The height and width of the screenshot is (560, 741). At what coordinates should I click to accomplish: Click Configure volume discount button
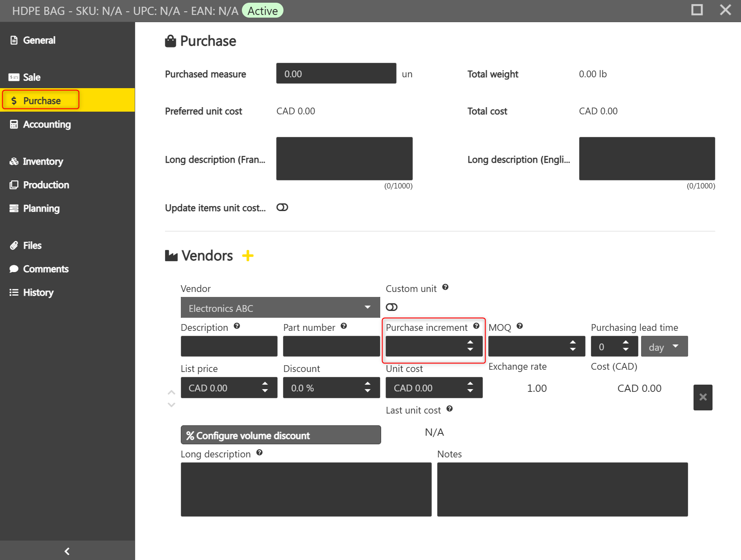coord(280,435)
